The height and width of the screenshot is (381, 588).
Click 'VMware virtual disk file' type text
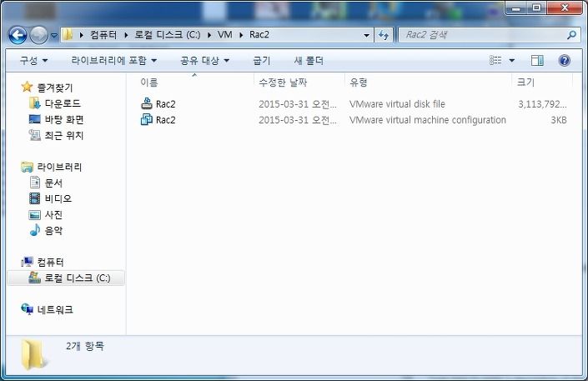pos(397,104)
